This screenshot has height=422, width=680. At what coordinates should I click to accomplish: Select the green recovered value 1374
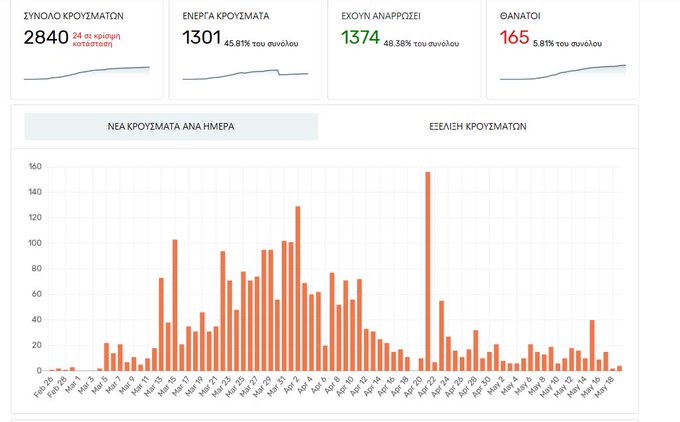(360, 38)
